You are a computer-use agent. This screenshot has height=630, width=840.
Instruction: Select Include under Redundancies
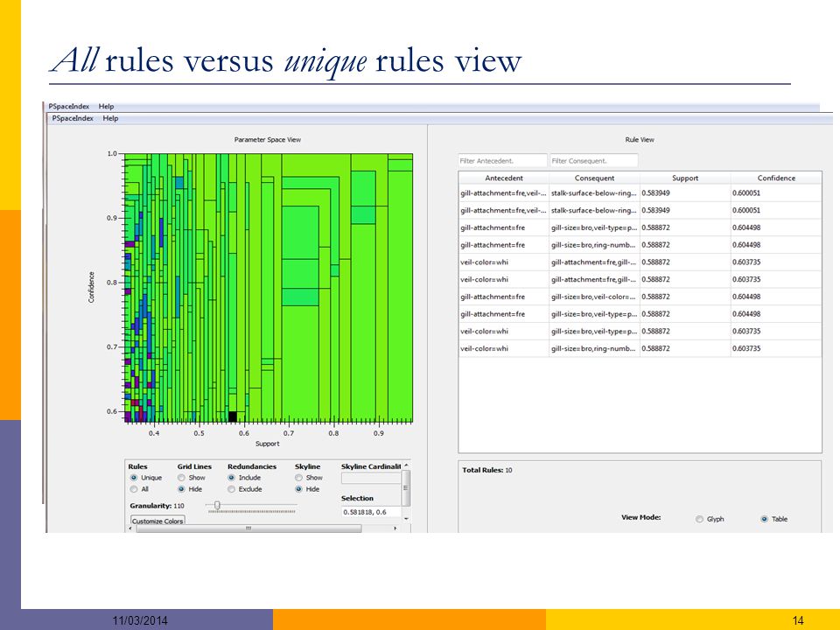[x=231, y=478]
